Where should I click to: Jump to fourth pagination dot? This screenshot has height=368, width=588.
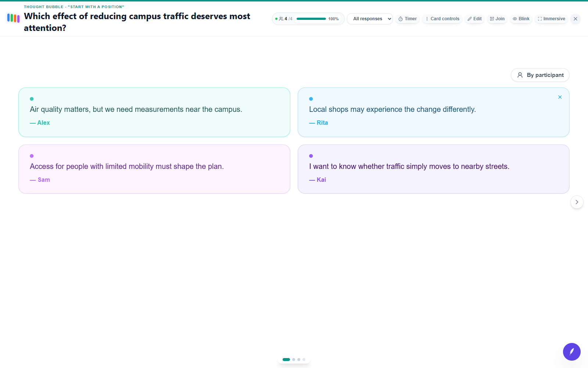pos(304,360)
